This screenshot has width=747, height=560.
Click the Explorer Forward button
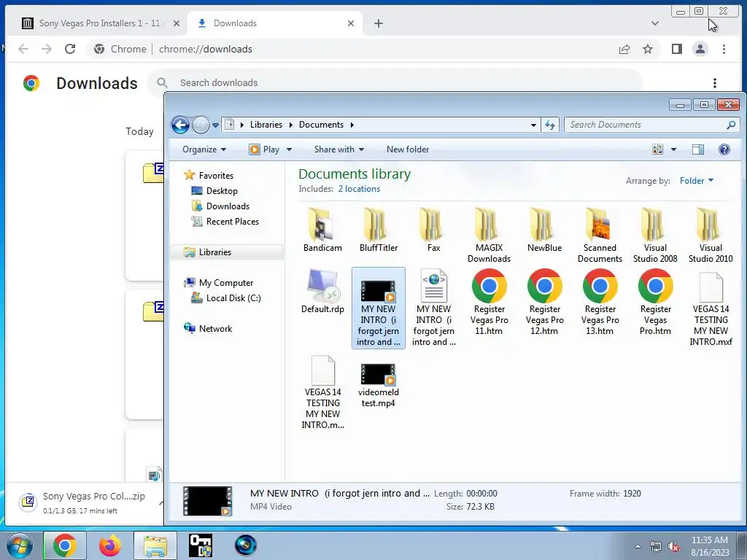point(201,125)
